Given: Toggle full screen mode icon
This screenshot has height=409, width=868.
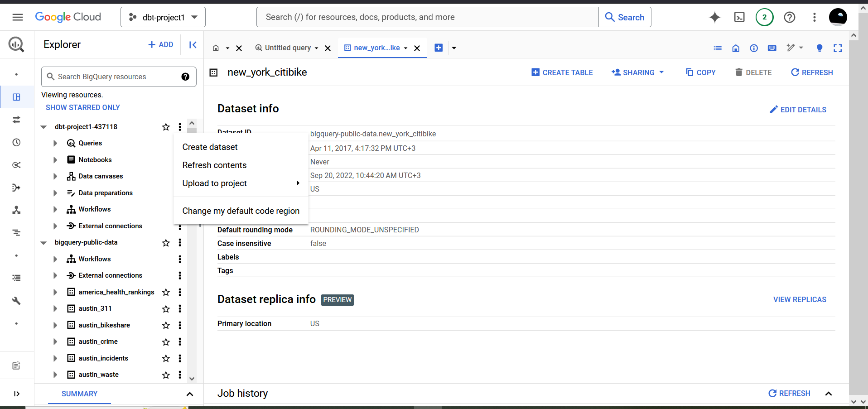Looking at the screenshot, I should point(838,48).
